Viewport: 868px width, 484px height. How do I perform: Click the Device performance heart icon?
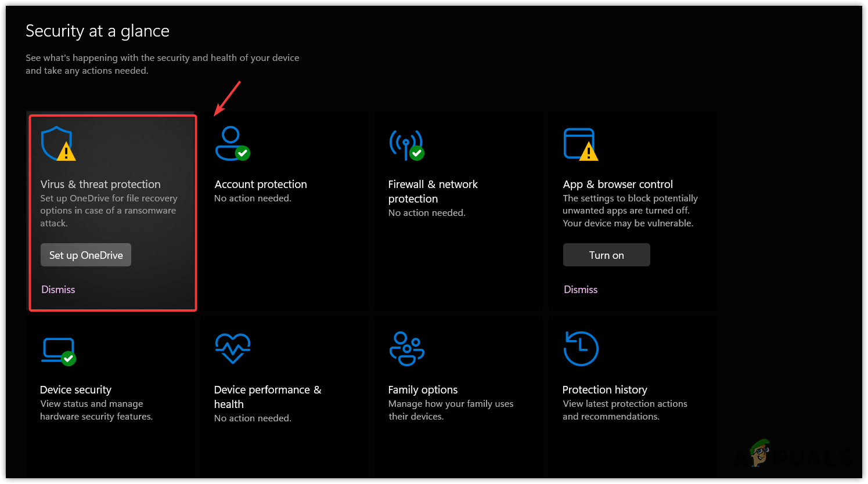click(x=232, y=348)
